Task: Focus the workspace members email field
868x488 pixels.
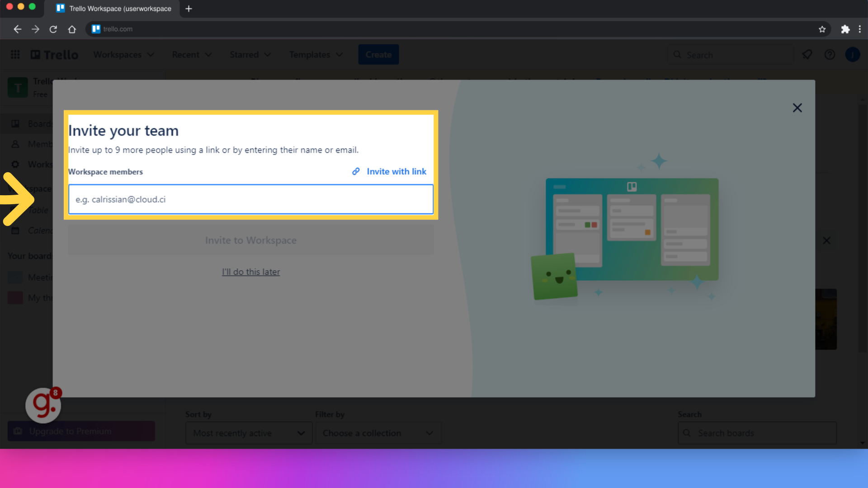Action: pos(251,199)
